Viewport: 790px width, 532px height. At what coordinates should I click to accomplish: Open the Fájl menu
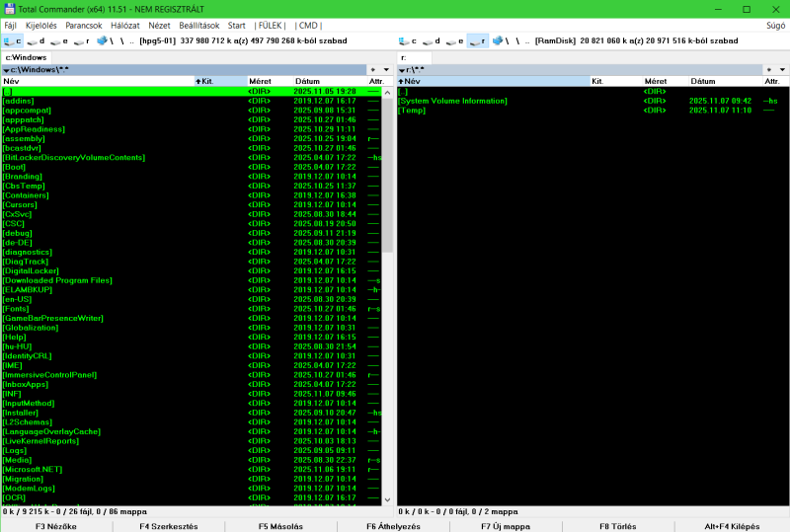click(x=11, y=26)
